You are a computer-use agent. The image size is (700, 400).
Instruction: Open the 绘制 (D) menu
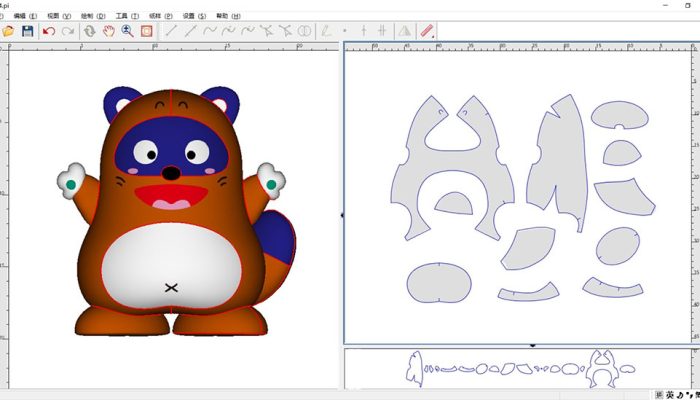(93, 16)
